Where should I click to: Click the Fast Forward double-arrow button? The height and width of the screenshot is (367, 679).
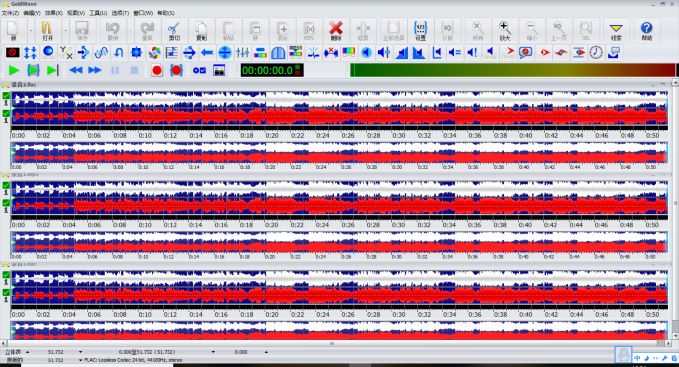coord(94,70)
